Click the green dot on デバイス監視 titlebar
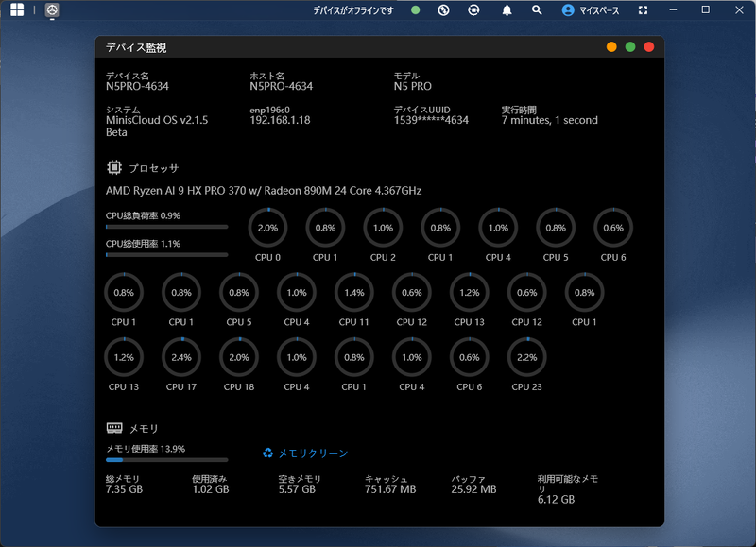The width and height of the screenshot is (756, 547). coord(629,44)
